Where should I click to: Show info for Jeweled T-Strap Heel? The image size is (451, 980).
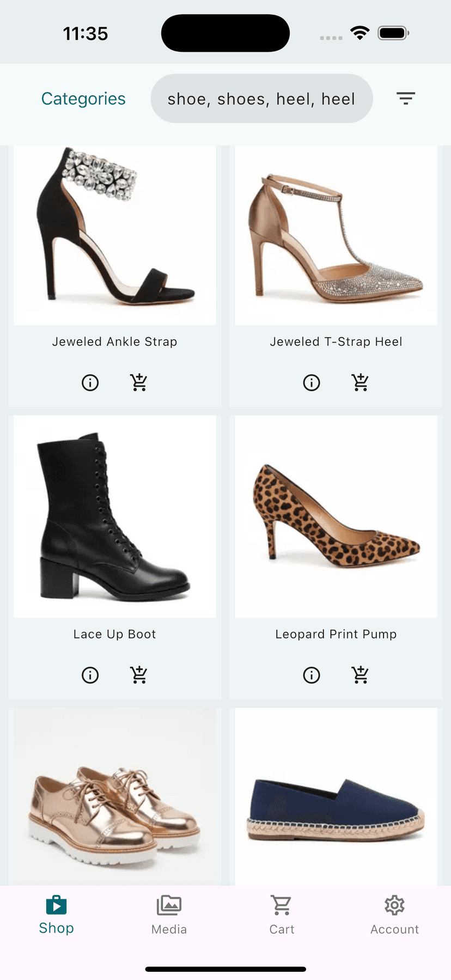click(x=312, y=383)
